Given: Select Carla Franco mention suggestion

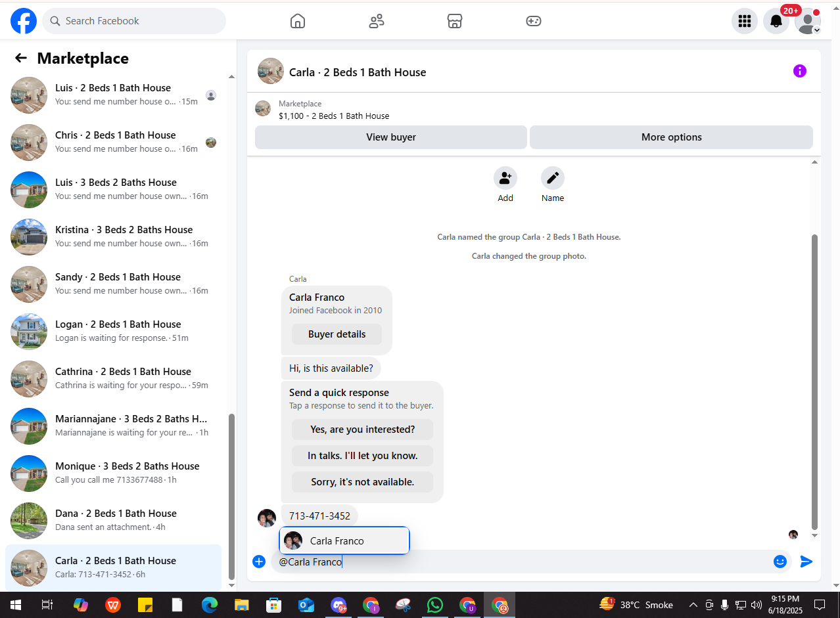Looking at the screenshot, I should coord(344,541).
